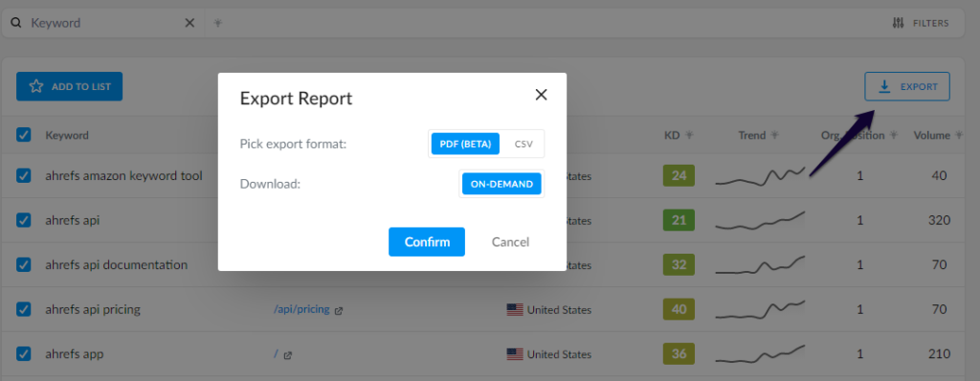Viewport: 980px width, 381px height.
Task: Click the lightbulb hint beside Trend header
Action: (774, 135)
